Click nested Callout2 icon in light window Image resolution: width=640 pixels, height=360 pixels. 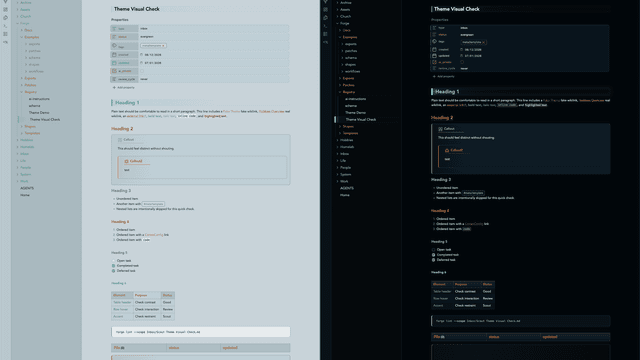point(127,161)
